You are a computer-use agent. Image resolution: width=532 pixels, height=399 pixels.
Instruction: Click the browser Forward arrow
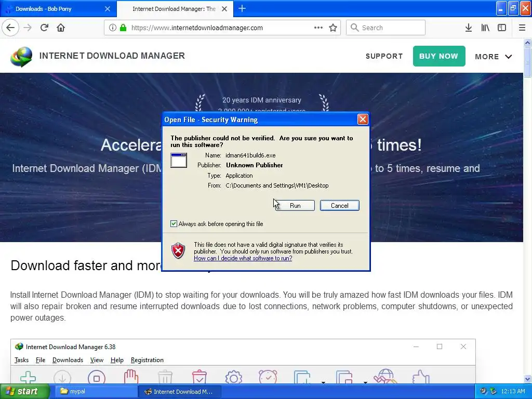[x=28, y=28]
